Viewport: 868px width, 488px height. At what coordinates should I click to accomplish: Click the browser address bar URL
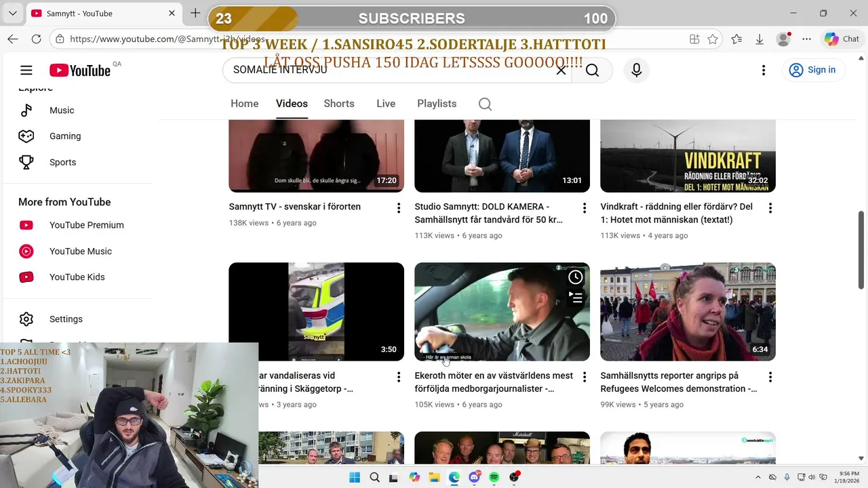(x=167, y=39)
